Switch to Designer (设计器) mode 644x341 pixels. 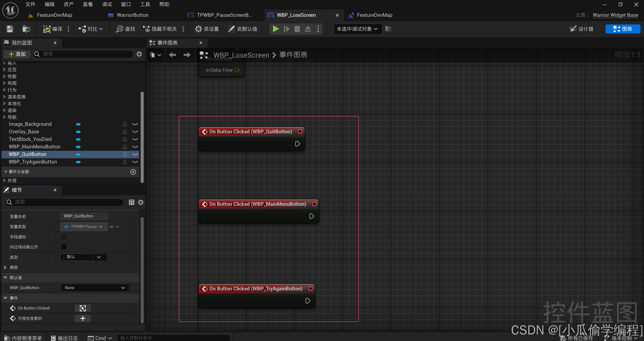(x=581, y=29)
